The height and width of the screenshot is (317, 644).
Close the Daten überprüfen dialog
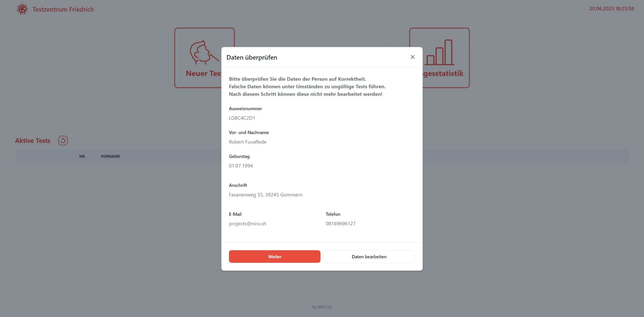pyautogui.click(x=412, y=57)
